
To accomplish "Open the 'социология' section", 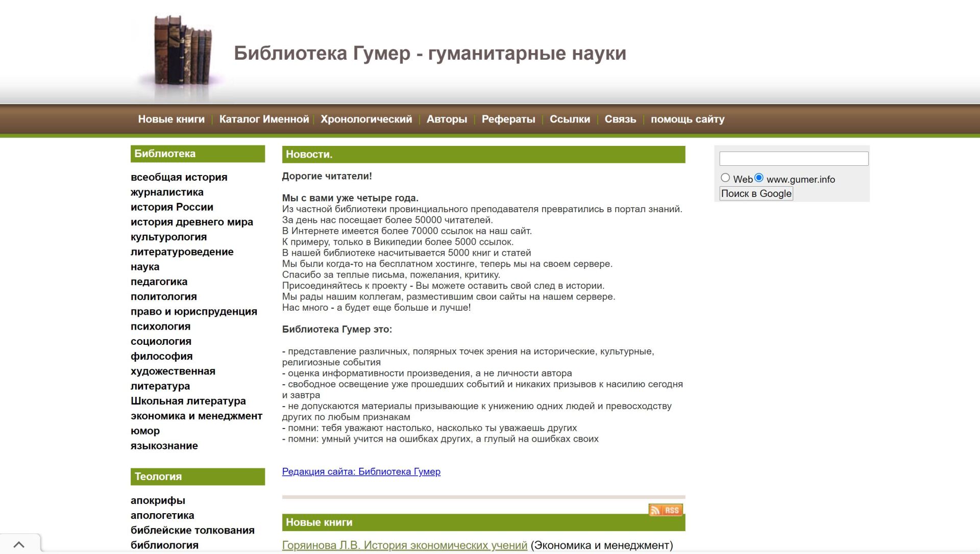I will [x=161, y=341].
